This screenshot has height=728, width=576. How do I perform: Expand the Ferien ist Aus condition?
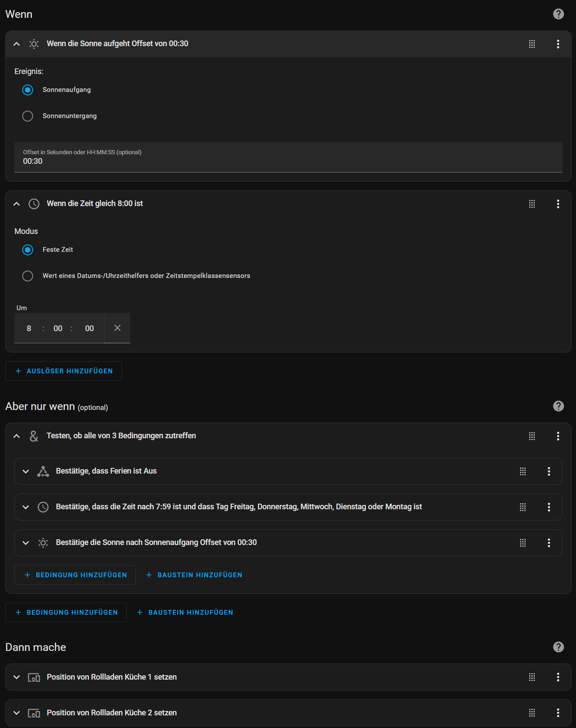coord(26,471)
